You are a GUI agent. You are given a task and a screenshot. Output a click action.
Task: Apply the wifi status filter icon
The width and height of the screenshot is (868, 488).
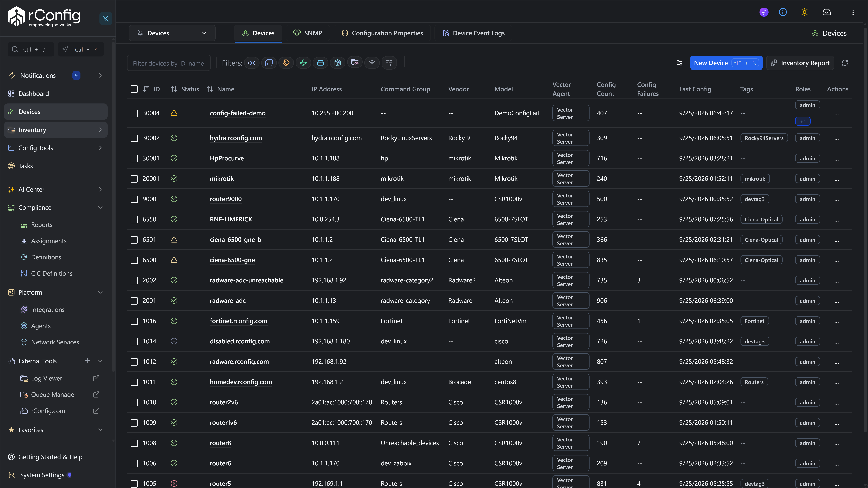point(372,63)
